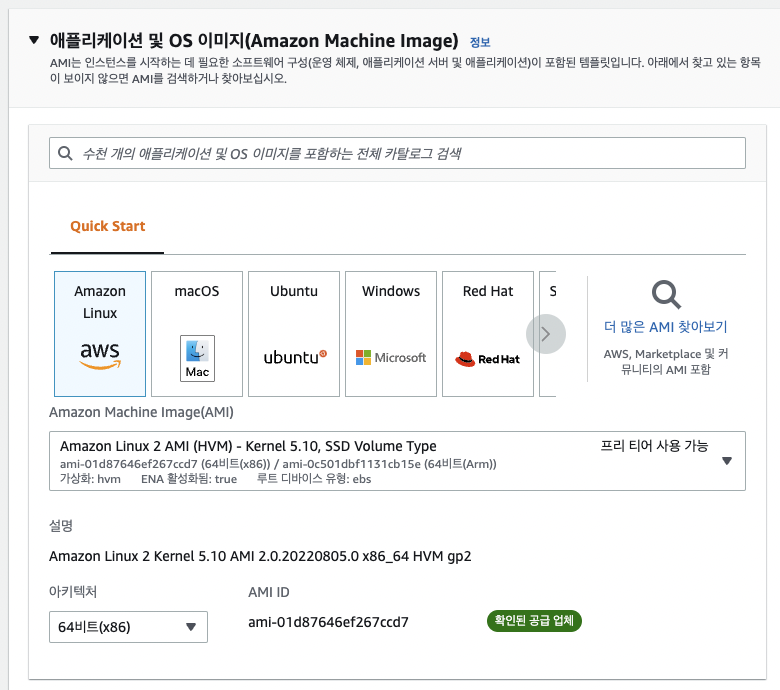780x690 pixels.
Task: Click the large magnifier browse AMI icon
Action: click(x=666, y=295)
